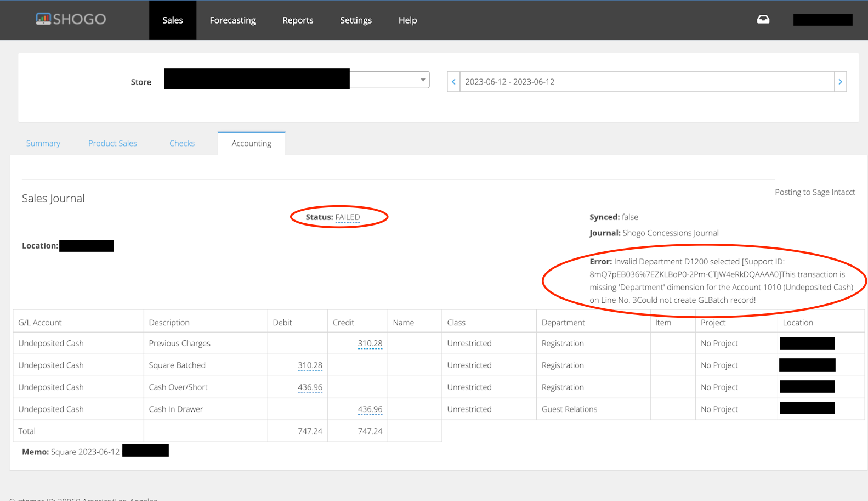The image size is (868, 501).
Task: Click the 'Sales Journal' heading
Action: tap(53, 198)
